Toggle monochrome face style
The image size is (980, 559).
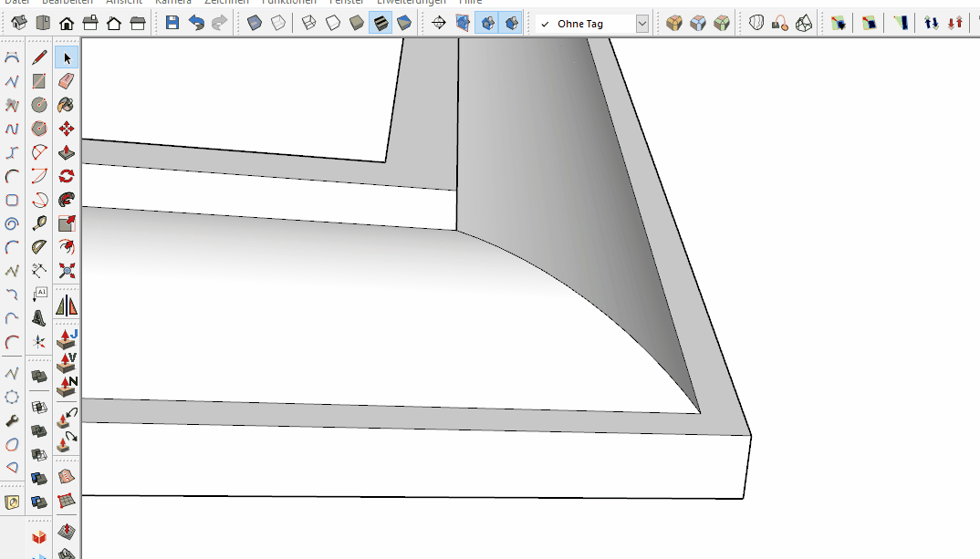point(404,23)
